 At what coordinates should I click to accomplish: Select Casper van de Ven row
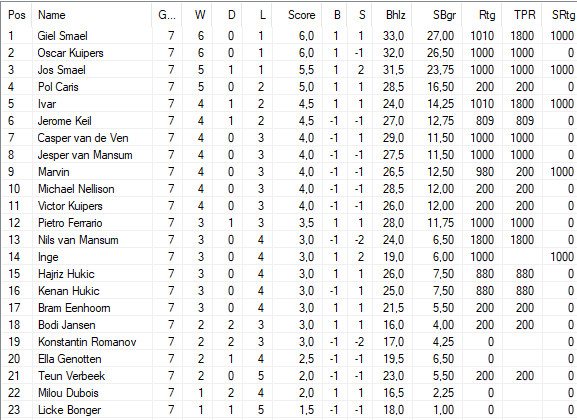[x=289, y=138]
